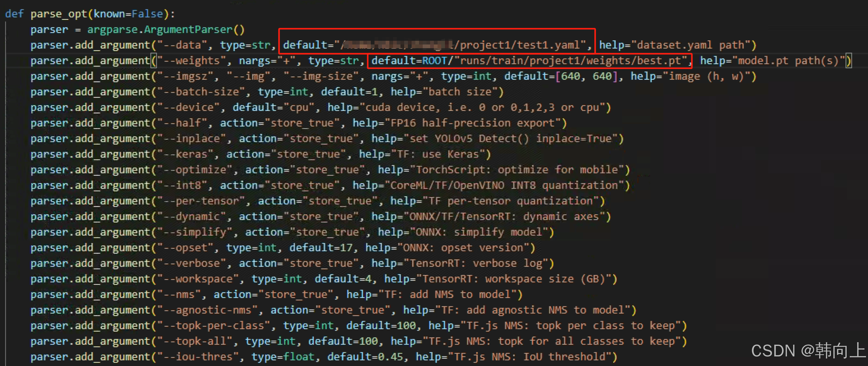Click "ONNX: simplify model" help text

(x=479, y=232)
